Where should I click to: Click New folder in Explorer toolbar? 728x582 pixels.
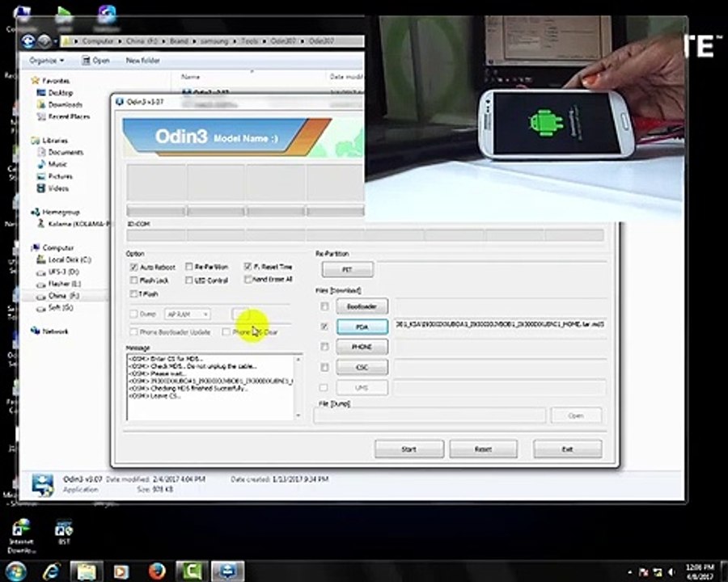pyautogui.click(x=142, y=61)
